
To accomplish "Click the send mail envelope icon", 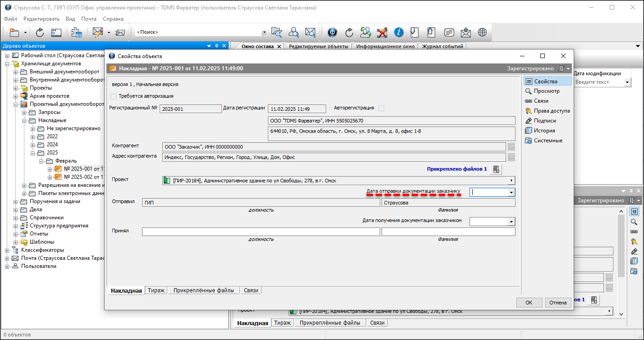I will tap(120, 32).
